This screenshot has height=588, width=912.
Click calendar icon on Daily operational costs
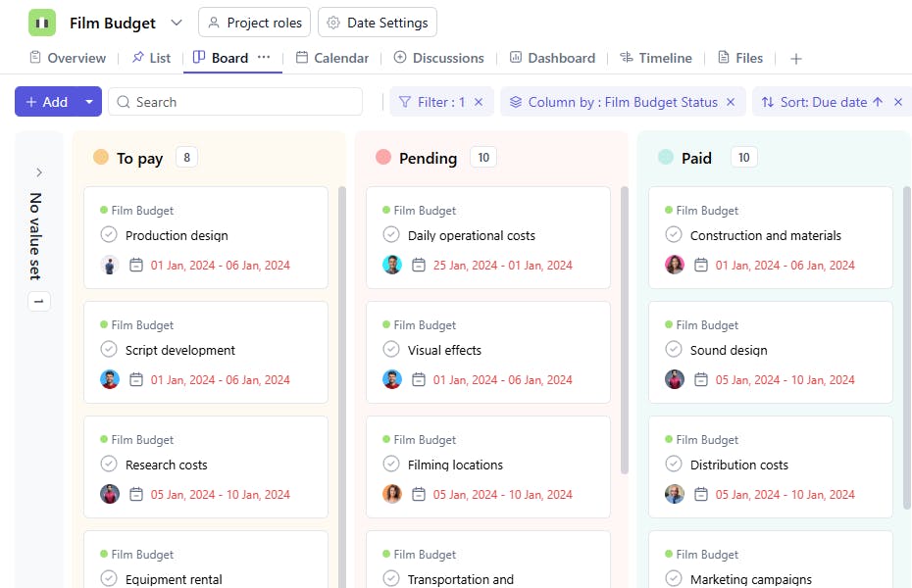(x=419, y=265)
